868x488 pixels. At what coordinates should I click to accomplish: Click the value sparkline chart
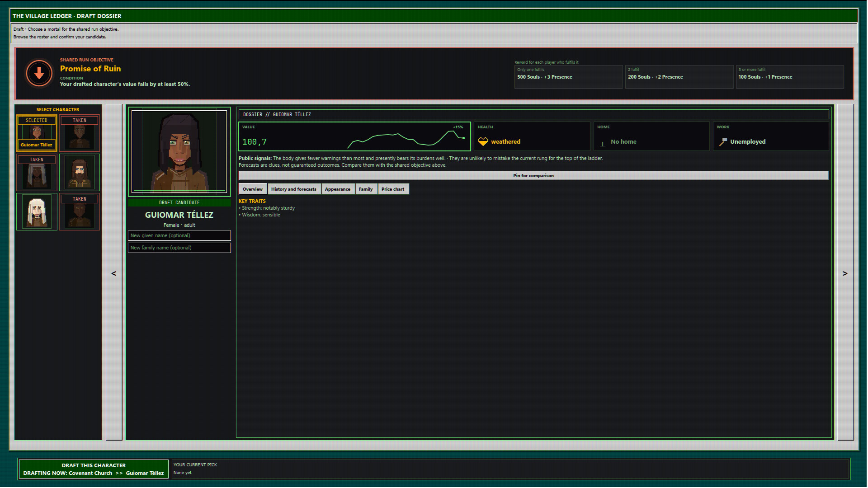coord(406,139)
